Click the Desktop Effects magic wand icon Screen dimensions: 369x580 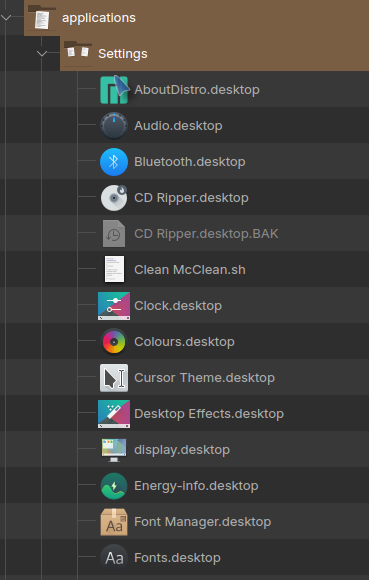[x=114, y=414]
